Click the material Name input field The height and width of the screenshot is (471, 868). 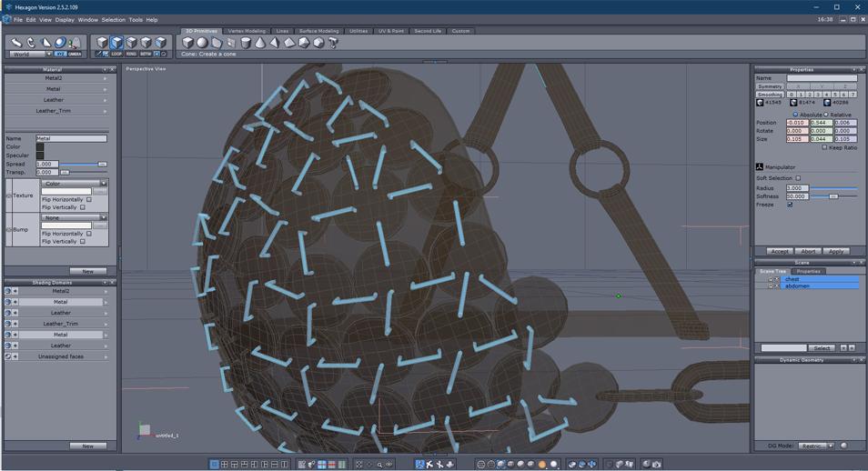tap(71, 138)
